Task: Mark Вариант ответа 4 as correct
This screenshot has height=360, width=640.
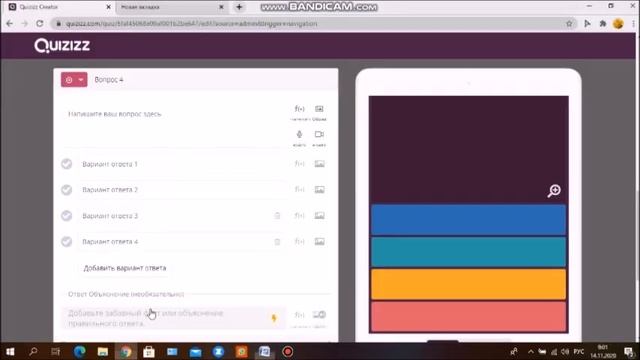Action: 67,242
